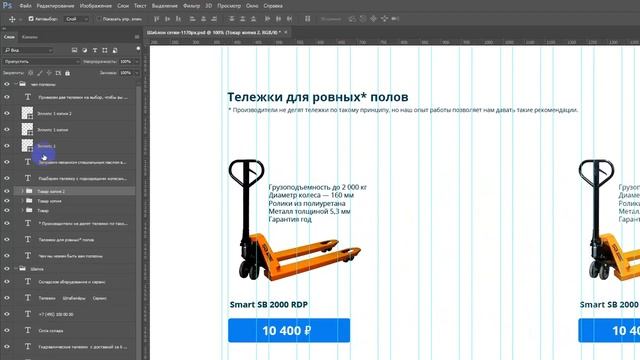Filter layers by adjustment layer icon
Image resolution: width=640 pixels, height=360 pixels.
(x=84, y=50)
